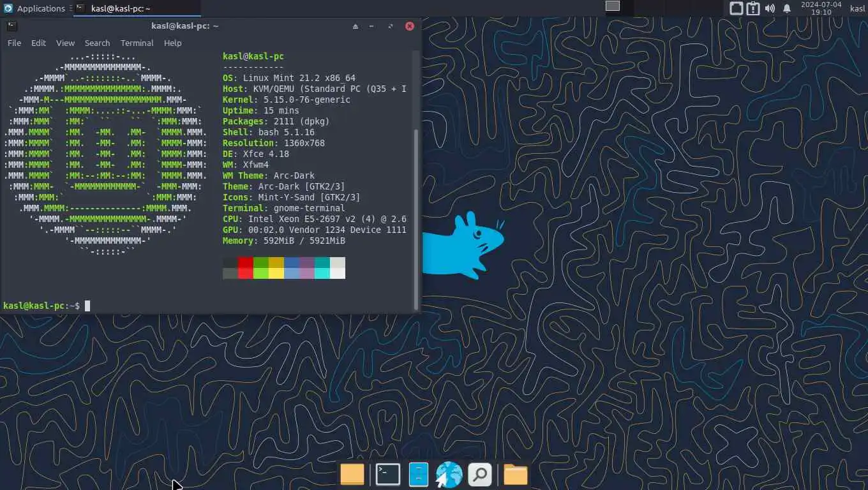Click the Terminal value 'gnome-terminal'
Screen dimensions: 868x490
(x=310, y=208)
